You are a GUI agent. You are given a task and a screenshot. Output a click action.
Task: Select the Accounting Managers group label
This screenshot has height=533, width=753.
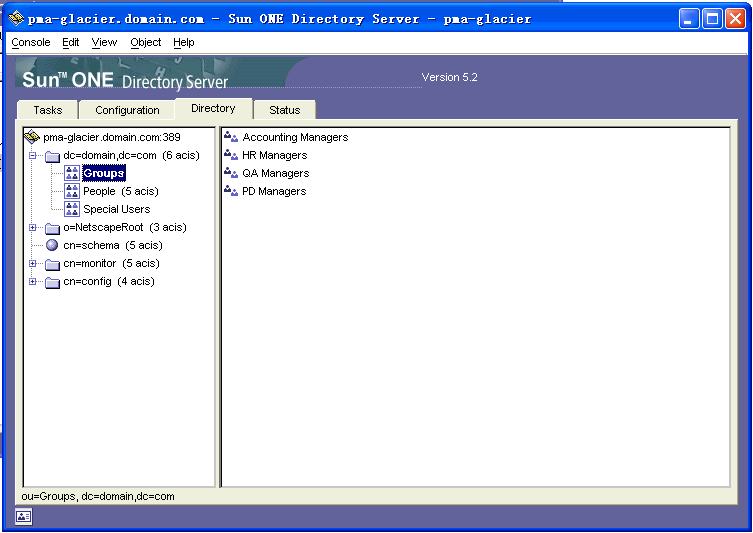click(x=295, y=137)
